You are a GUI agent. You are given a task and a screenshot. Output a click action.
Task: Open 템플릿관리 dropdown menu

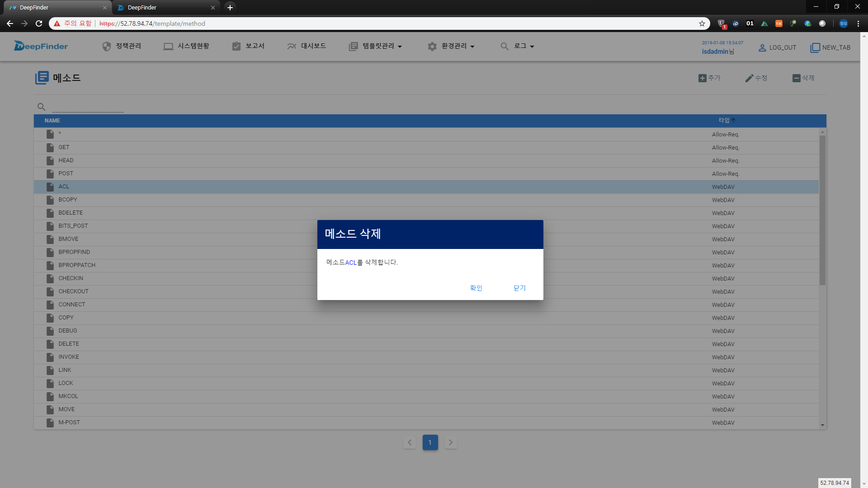click(x=376, y=46)
